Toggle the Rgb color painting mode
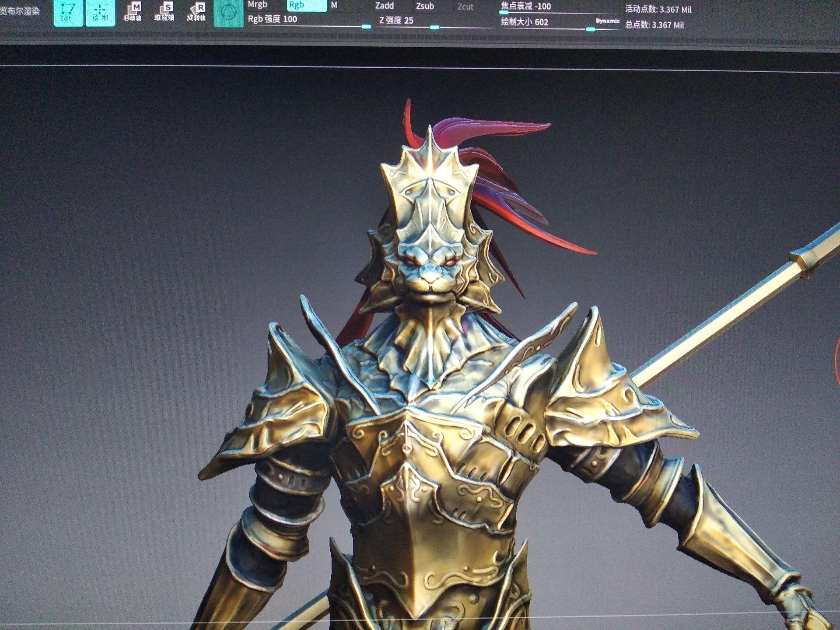 (297, 6)
